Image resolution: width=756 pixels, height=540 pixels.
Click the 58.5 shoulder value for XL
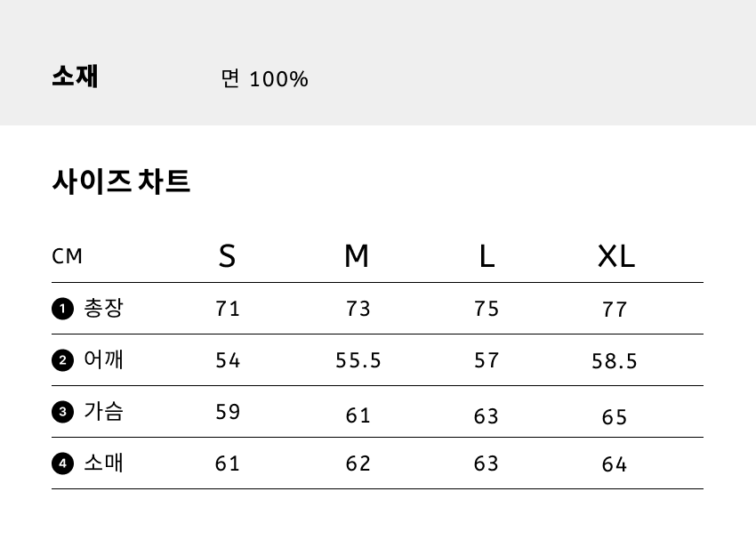pos(615,361)
